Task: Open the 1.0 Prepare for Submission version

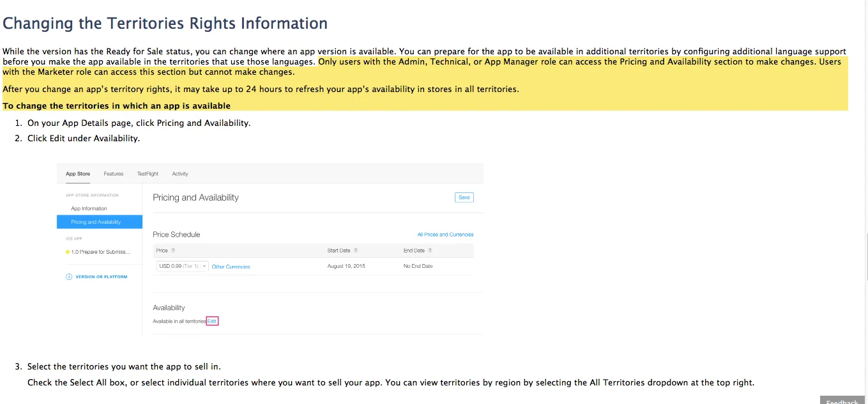Action: [x=101, y=252]
